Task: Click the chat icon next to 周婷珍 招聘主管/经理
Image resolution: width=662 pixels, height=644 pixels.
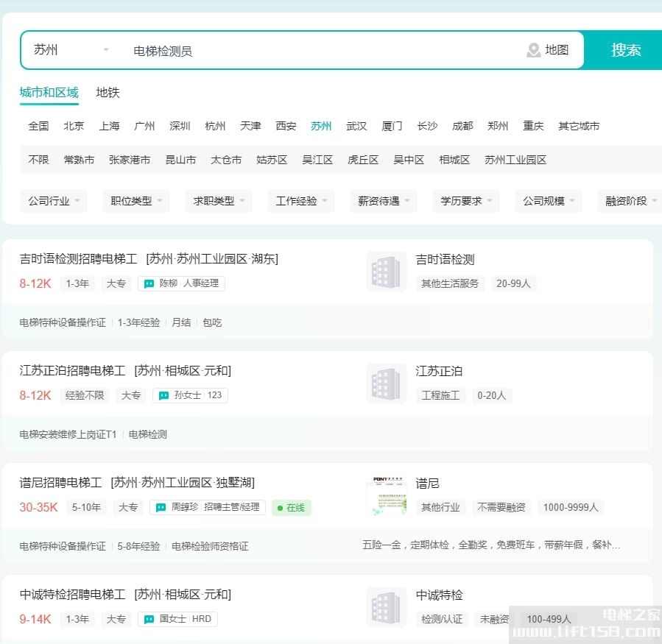Action: (161, 508)
